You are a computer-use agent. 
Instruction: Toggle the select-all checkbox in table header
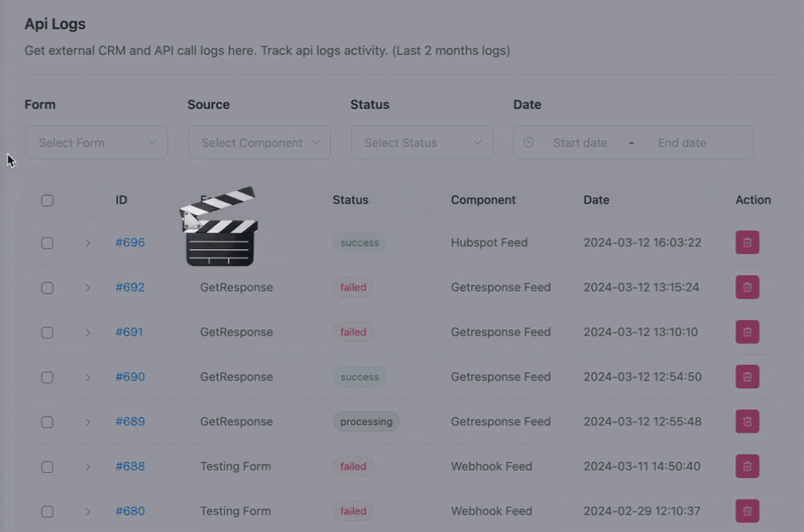(x=47, y=200)
